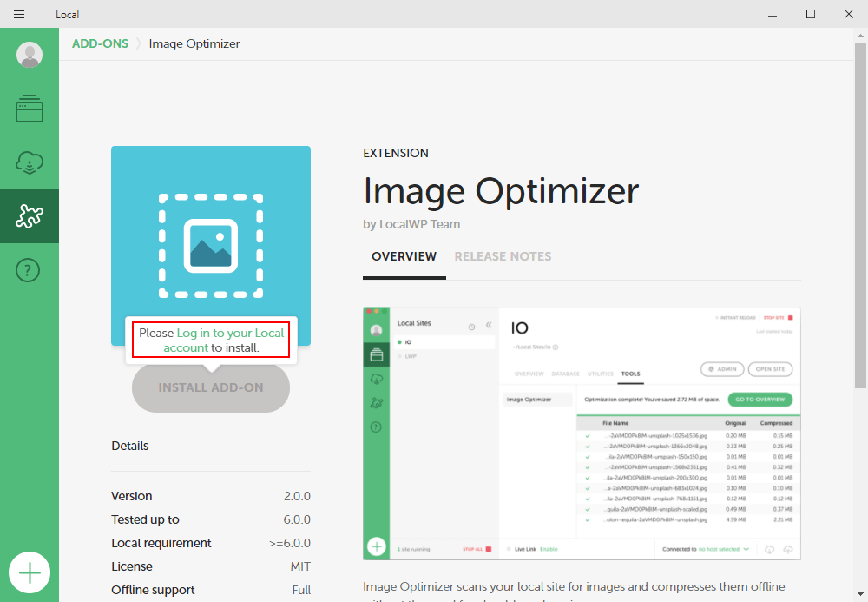The height and width of the screenshot is (602, 868).
Task: Click the Image Optimizer breadcrumb text
Action: point(194,43)
